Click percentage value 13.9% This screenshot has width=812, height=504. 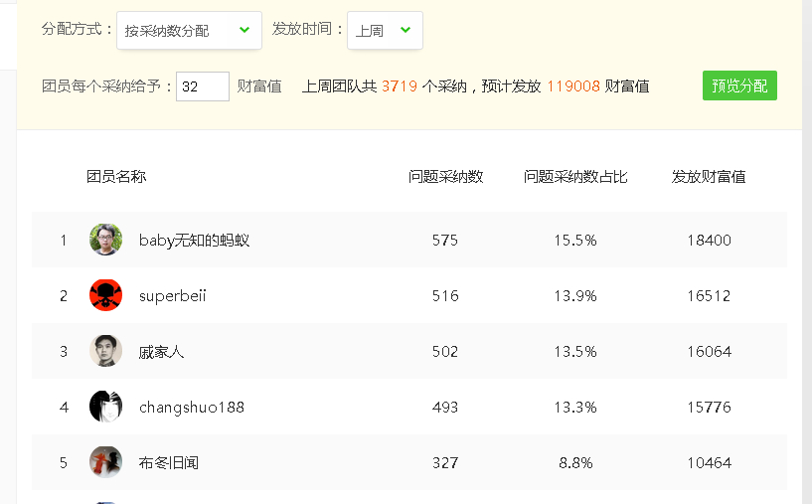(x=575, y=296)
